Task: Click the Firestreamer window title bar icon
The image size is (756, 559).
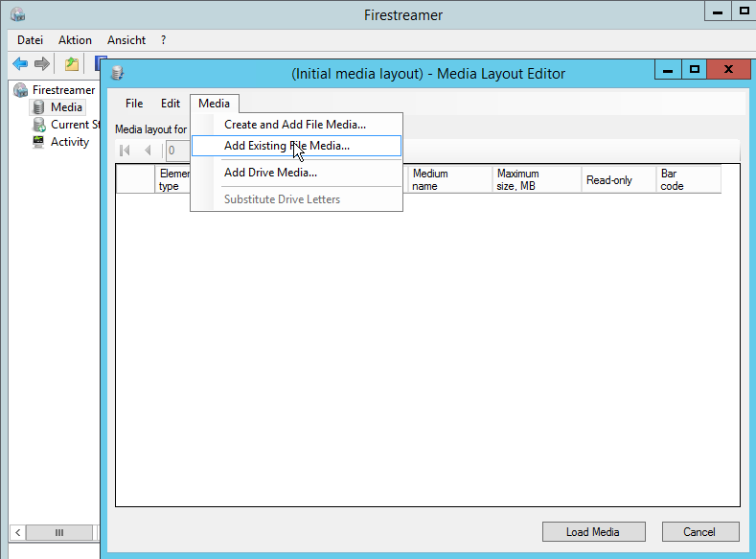Action: (17, 14)
